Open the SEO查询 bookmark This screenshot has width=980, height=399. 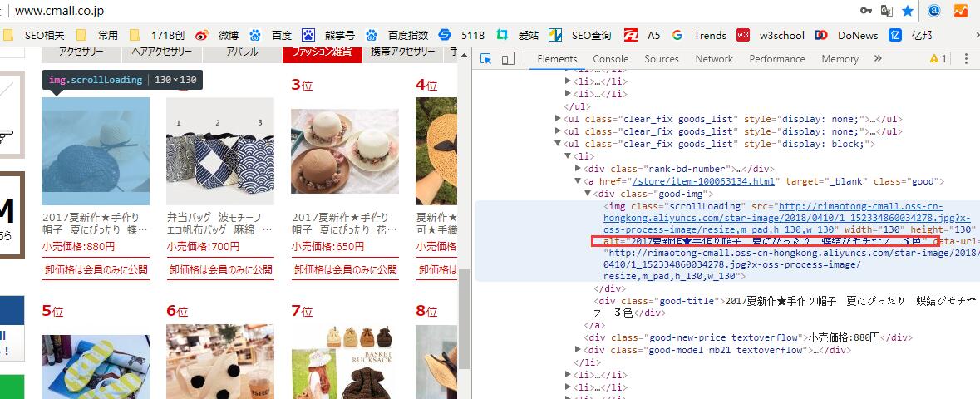click(x=580, y=35)
